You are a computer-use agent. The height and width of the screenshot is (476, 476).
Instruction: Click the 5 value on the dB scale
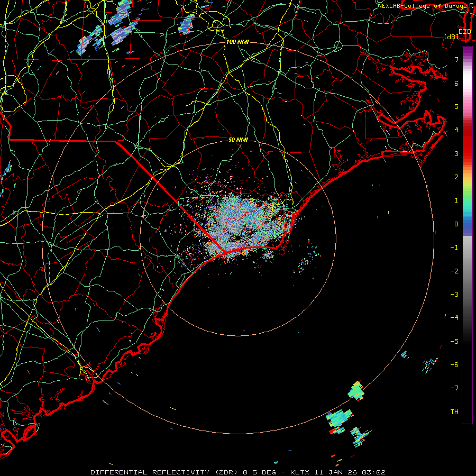tap(456, 106)
